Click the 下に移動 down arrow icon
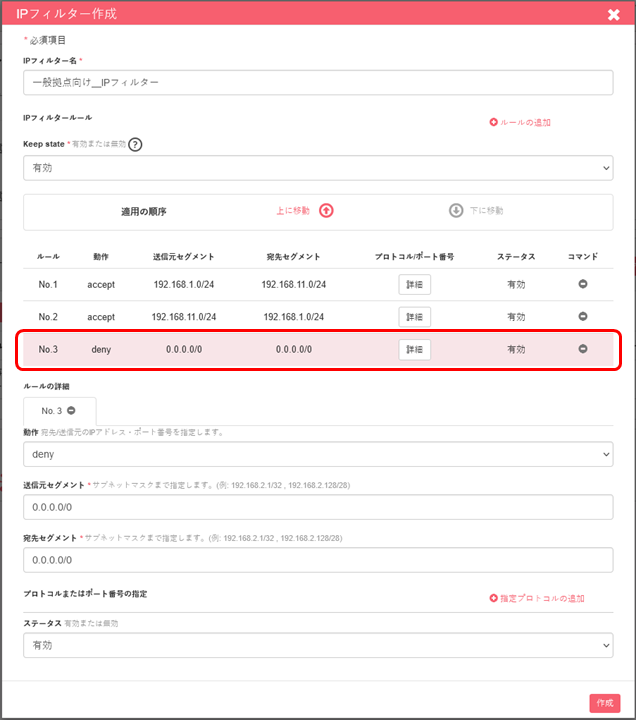The height and width of the screenshot is (720, 636). click(x=456, y=211)
